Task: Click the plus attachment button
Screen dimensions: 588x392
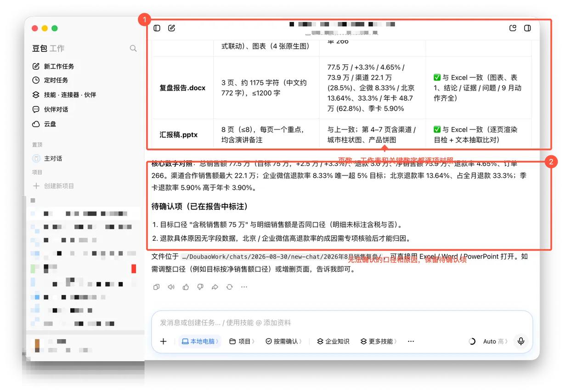Action: click(163, 341)
